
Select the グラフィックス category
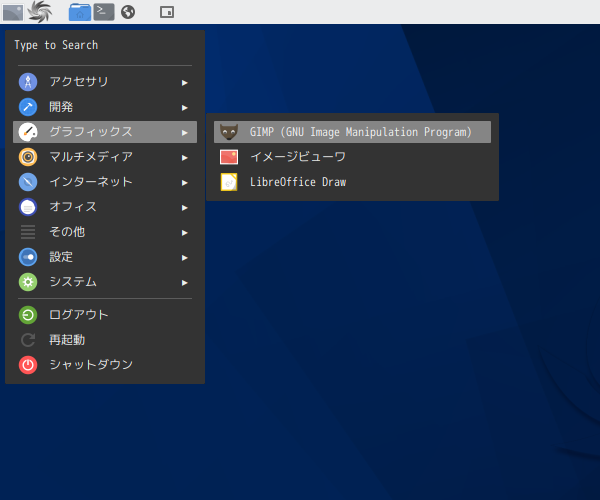point(105,132)
